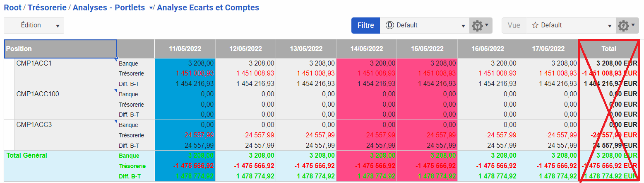Image resolution: width=644 pixels, height=183 pixels.
Task: Expand the Analyses - Portlets breadcrumb arrow
Action: tap(151, 8)
